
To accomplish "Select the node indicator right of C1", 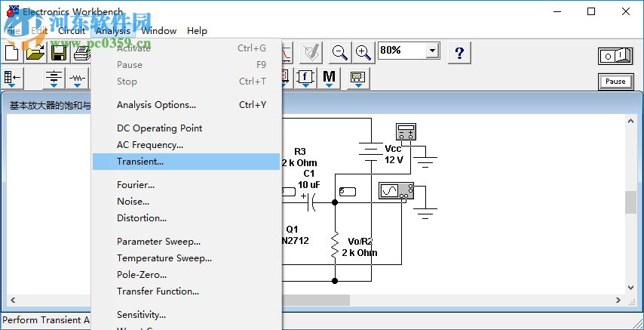I will click(348, 192).
